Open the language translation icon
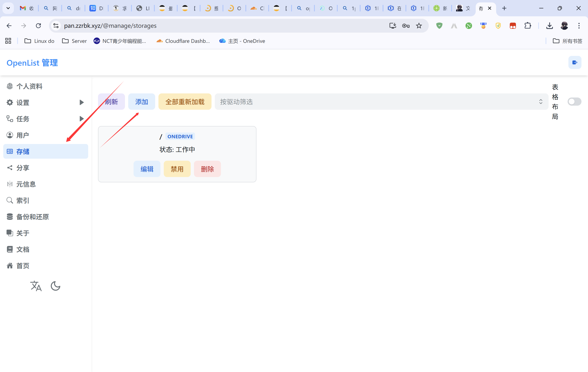The width and height of the screenshot is (588, 372). 36,286
